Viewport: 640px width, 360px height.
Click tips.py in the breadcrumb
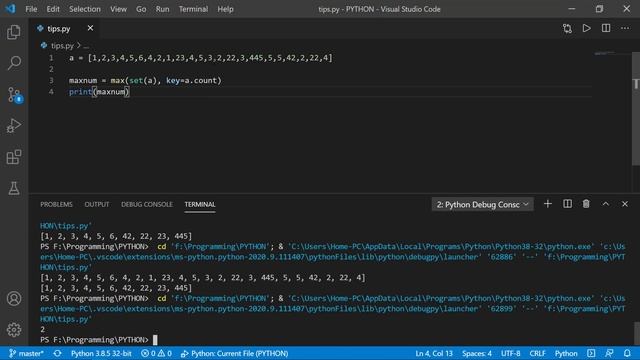(x=62, y=46)
